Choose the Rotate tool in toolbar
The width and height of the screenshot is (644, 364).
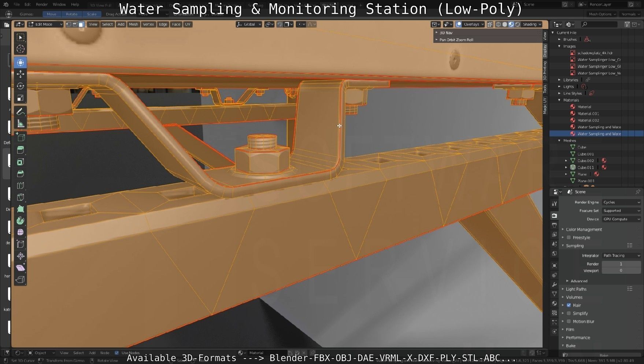(21, 86)
